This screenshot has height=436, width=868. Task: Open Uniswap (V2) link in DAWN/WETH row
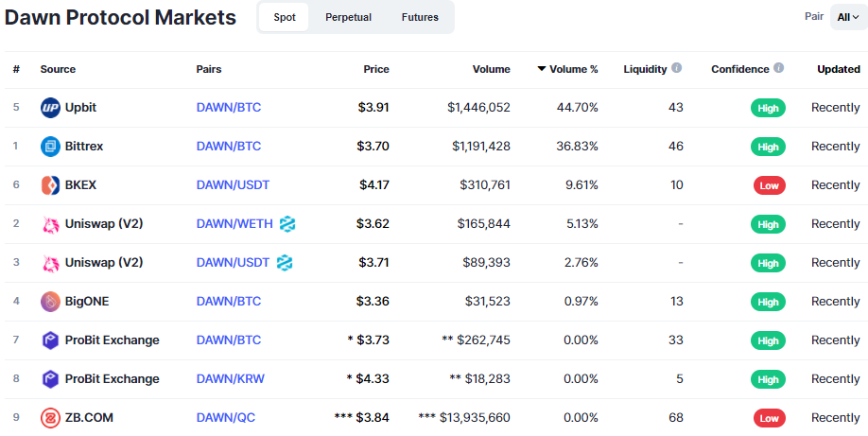pyautogui.click(x=104, y=224)
